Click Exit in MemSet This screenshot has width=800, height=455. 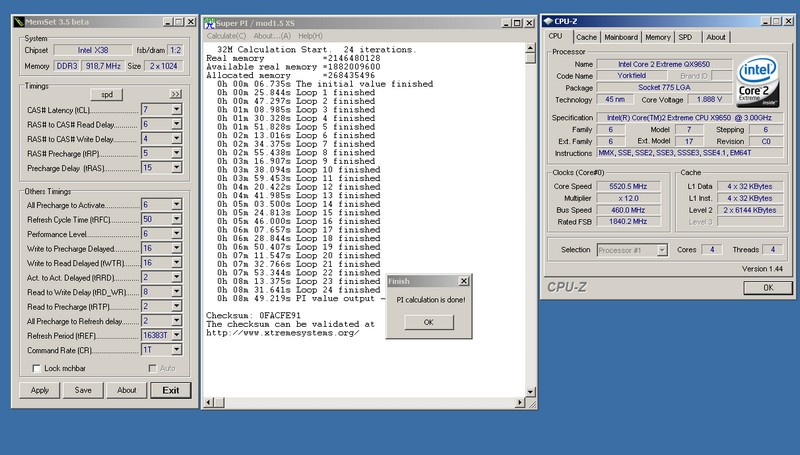(x=171, y=390)
